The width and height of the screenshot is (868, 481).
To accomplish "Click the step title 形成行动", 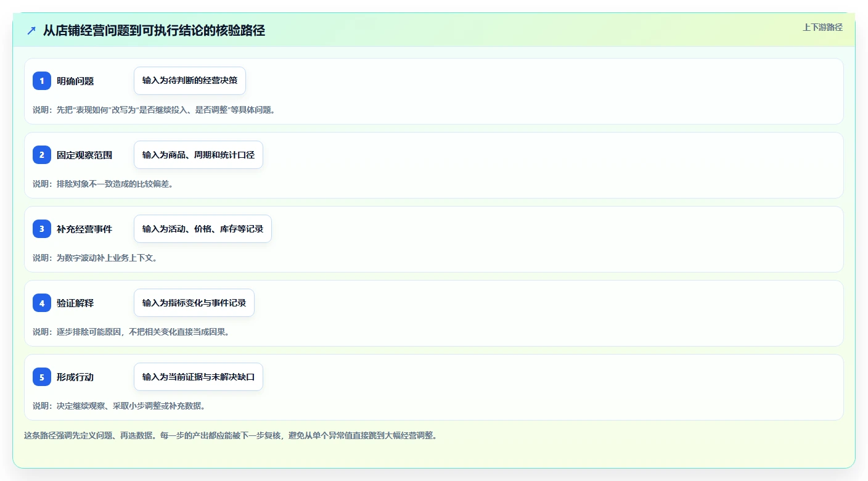I will [75, 377].
